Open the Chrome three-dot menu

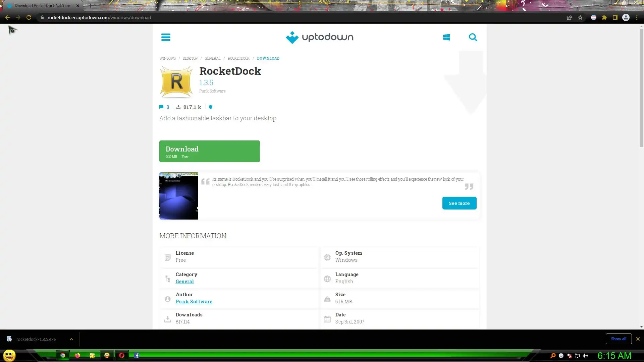637,17
